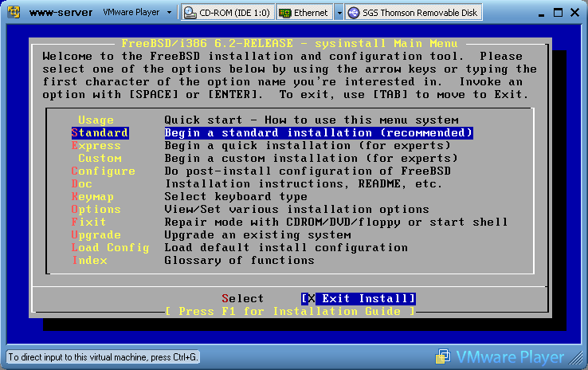Click 'Select keyboard type' description text

236,197
